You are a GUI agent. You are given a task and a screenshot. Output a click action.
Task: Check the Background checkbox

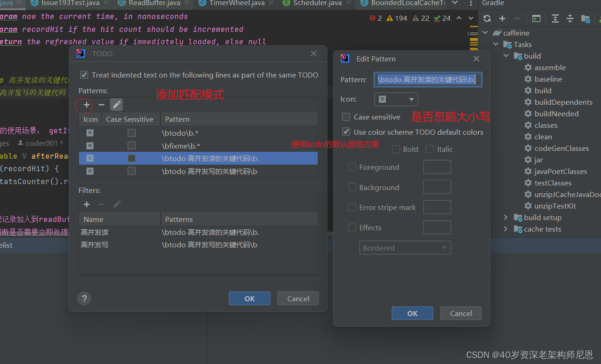pyautogui.click(x=352, y=187)
